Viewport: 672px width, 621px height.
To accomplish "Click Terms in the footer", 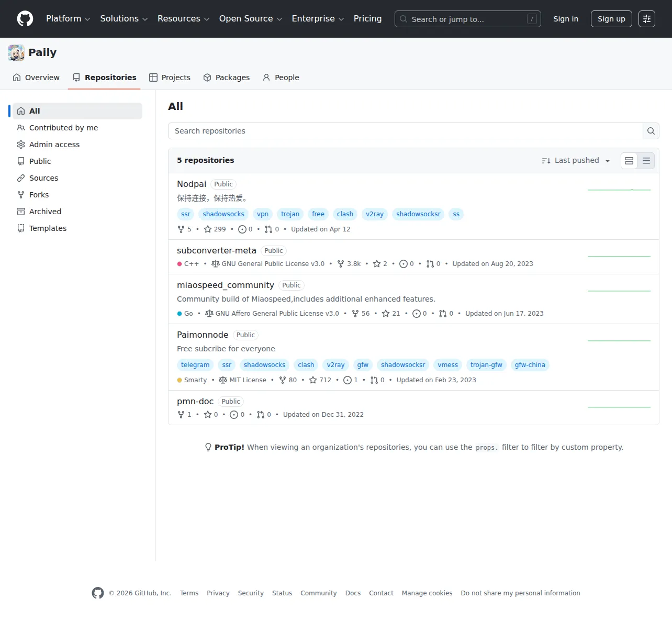I will click(x=189, y=593).
